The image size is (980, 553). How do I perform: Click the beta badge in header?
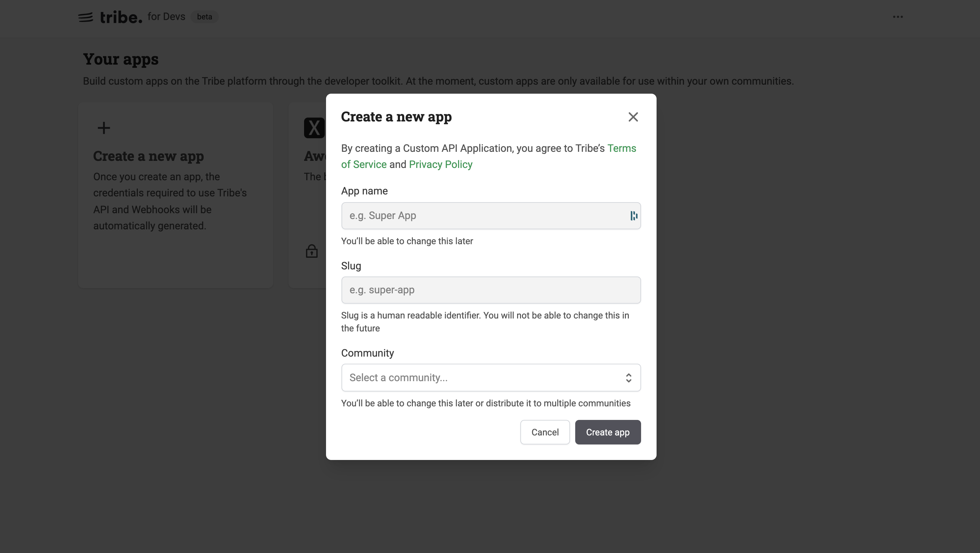tap(204, 17)
